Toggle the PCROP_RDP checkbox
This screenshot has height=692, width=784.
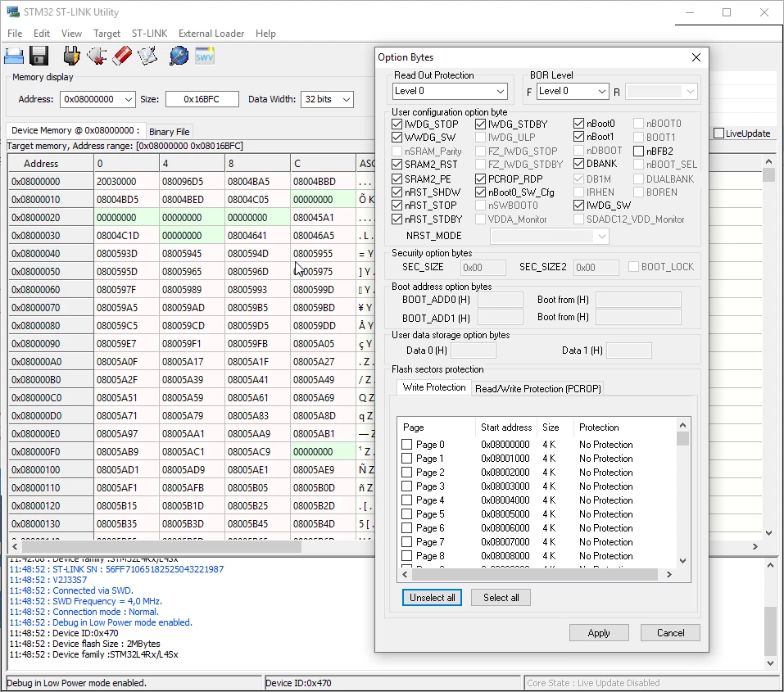(x=481, y=179)
